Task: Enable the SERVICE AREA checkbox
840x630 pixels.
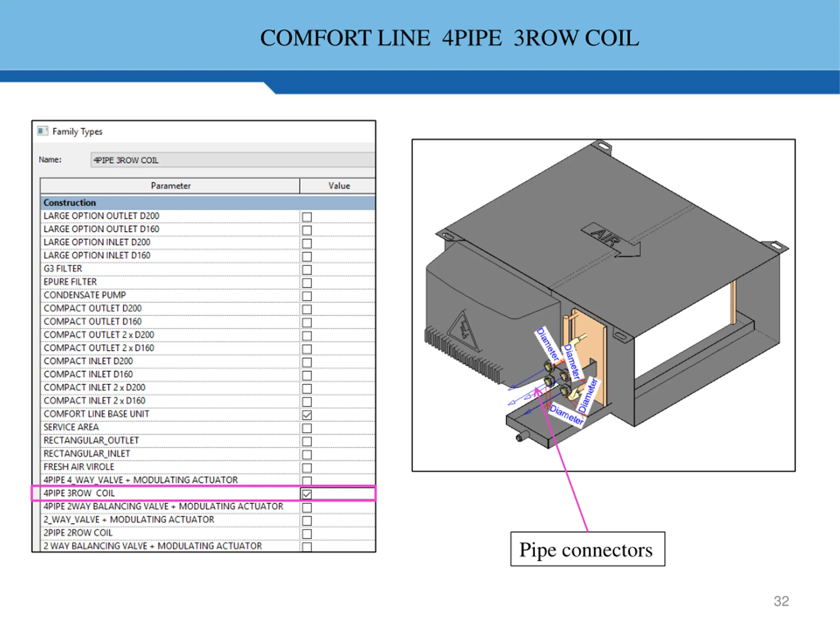Action: point(306,428)
